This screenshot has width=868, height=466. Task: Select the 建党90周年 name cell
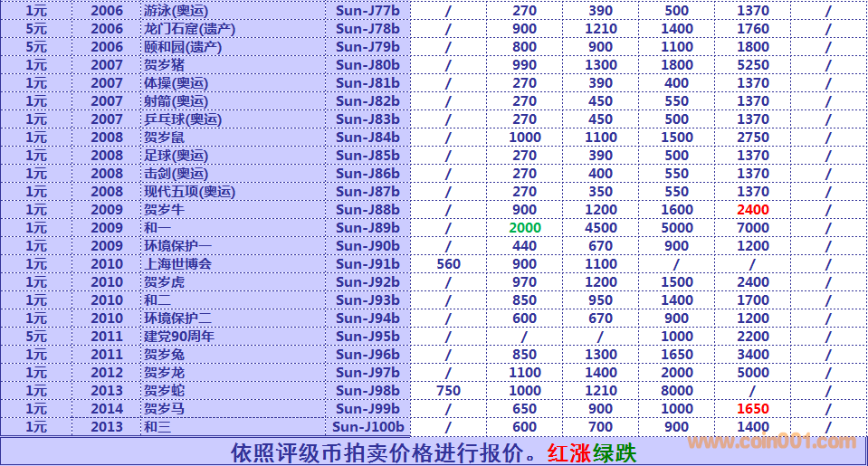179,337
